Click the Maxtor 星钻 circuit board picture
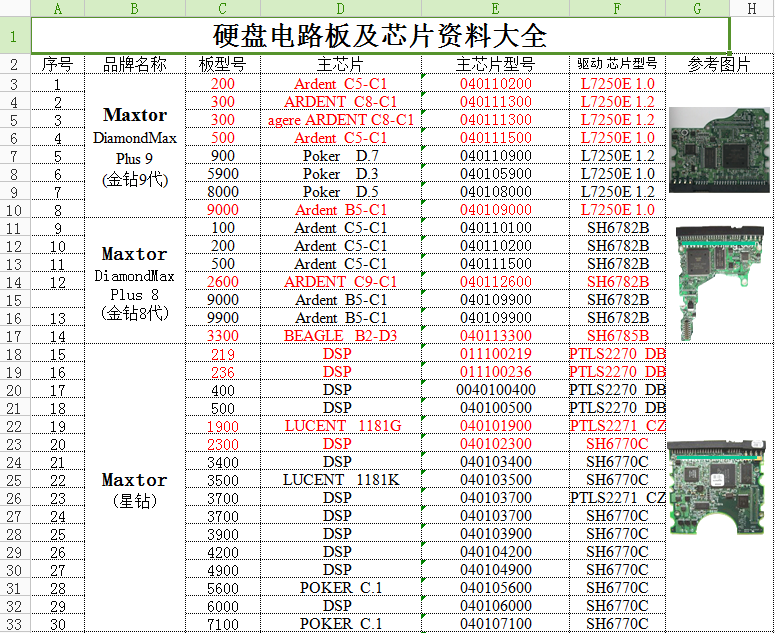The image size is (775, 633). click(x=716, y=487)
